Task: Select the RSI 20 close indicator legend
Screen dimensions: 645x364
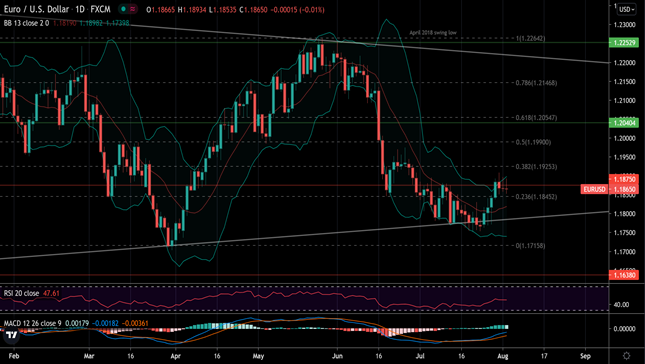Action: click(21, 293)
